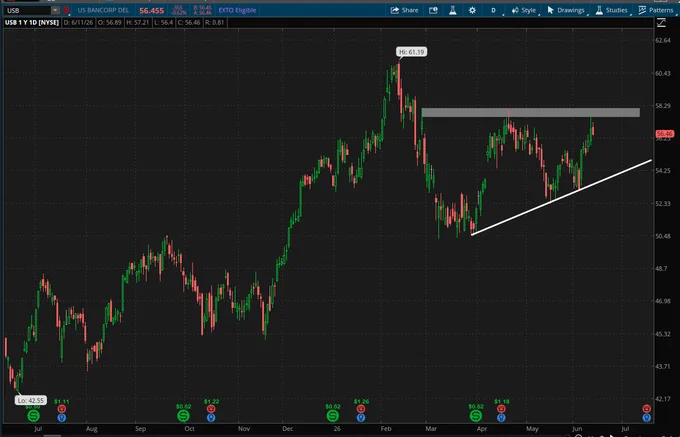
Task: Open the Drawings dropdown menu
Action: [566, 10]
